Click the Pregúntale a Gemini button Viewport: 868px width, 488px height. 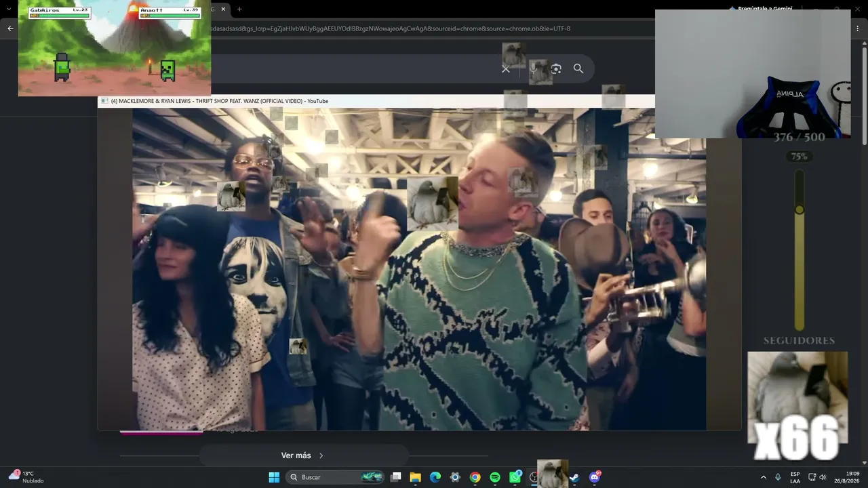click(x=761, y=9)
